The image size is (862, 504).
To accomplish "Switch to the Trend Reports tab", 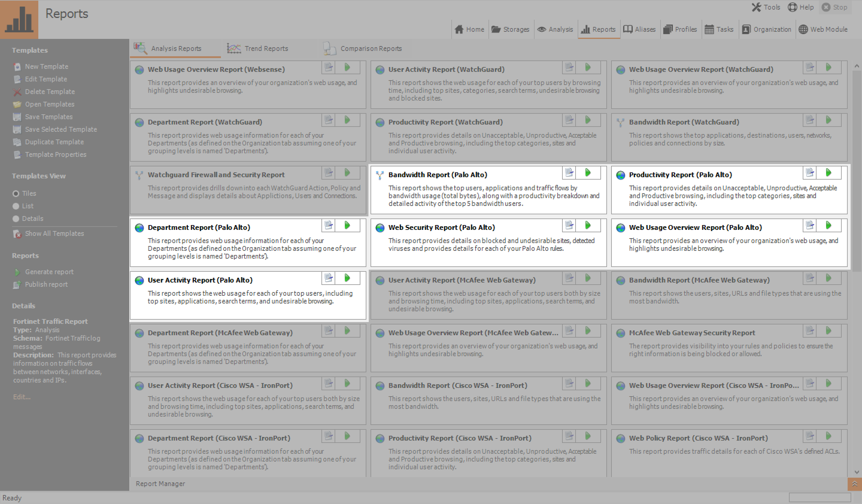I will 258,48.
